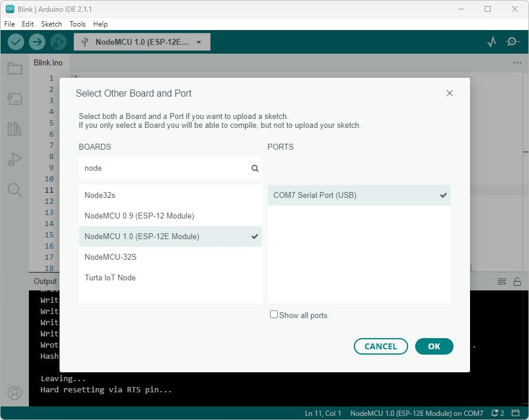Screen dimensions: 529x420
Task: Start debugging with the debug play icon
Action: pyautogui.click(x=58, y=42)
